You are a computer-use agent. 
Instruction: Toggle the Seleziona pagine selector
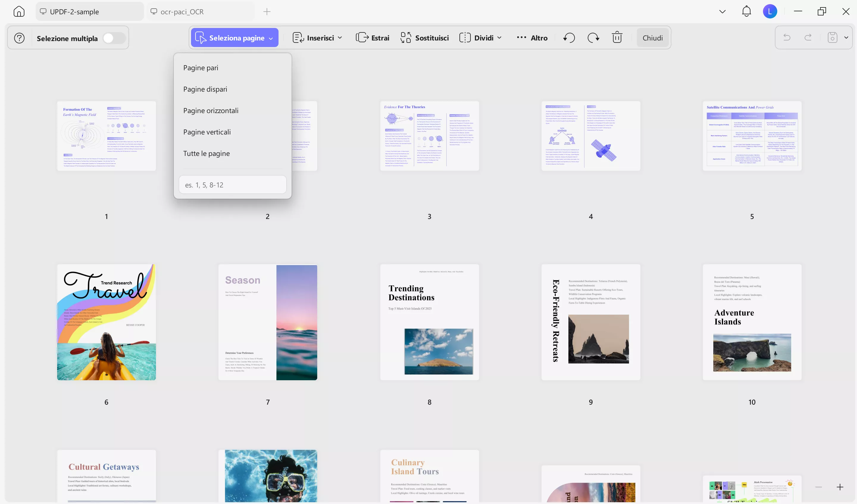point(234,37)
